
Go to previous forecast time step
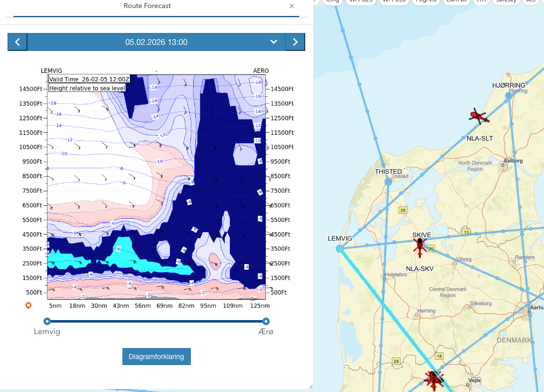coord(17,42)
